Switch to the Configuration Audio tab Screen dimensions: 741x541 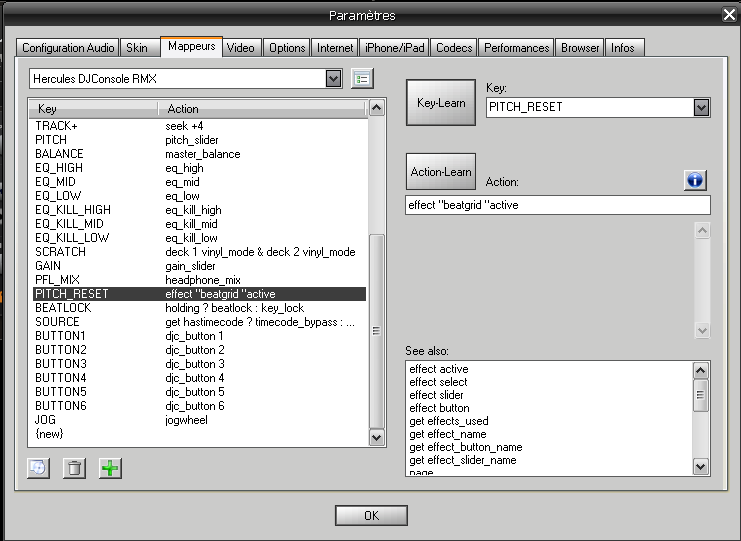(68, 48)
